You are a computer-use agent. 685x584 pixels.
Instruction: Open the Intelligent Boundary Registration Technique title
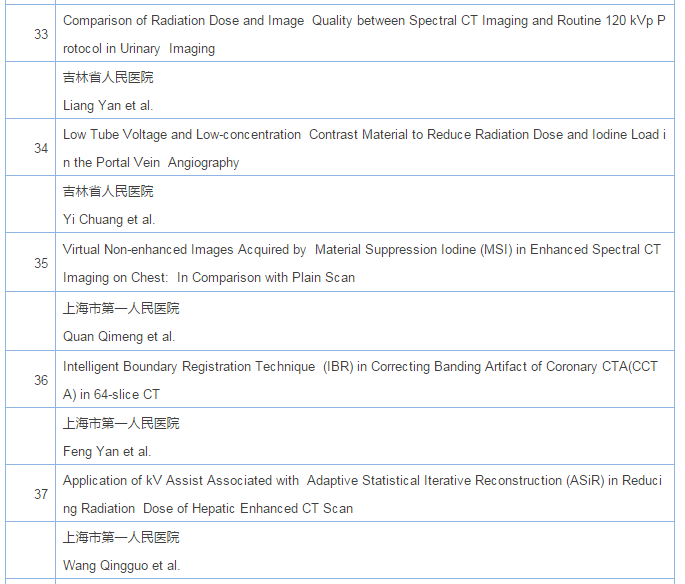[x=361, y=380]
